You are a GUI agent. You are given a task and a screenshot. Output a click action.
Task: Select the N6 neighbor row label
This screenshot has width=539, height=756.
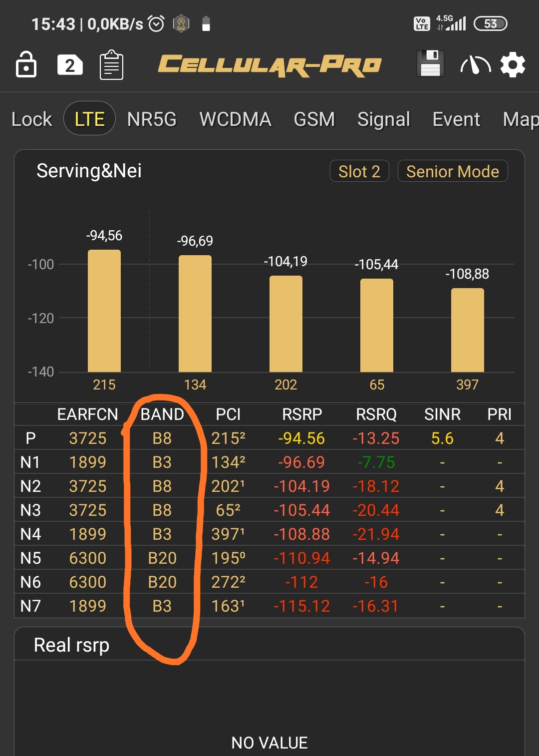point(30,582)
